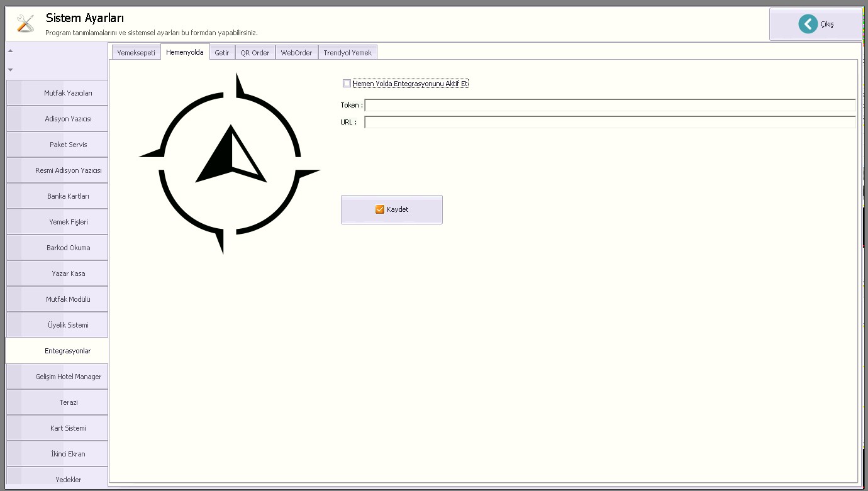Viewport: 868px width, 491px height.
Task: Click the Sistem Ayarları tools icon
Action: pos(25,23)
